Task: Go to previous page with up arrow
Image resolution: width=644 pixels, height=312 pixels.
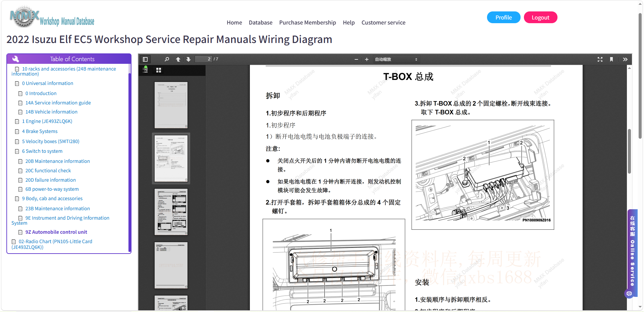Action: pos(178,59)
